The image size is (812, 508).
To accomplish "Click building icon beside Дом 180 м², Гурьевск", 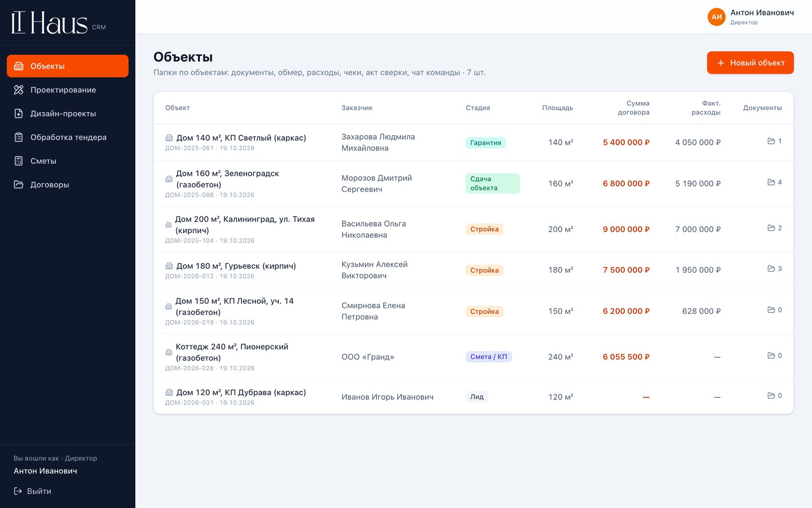I will click(169, 266).
